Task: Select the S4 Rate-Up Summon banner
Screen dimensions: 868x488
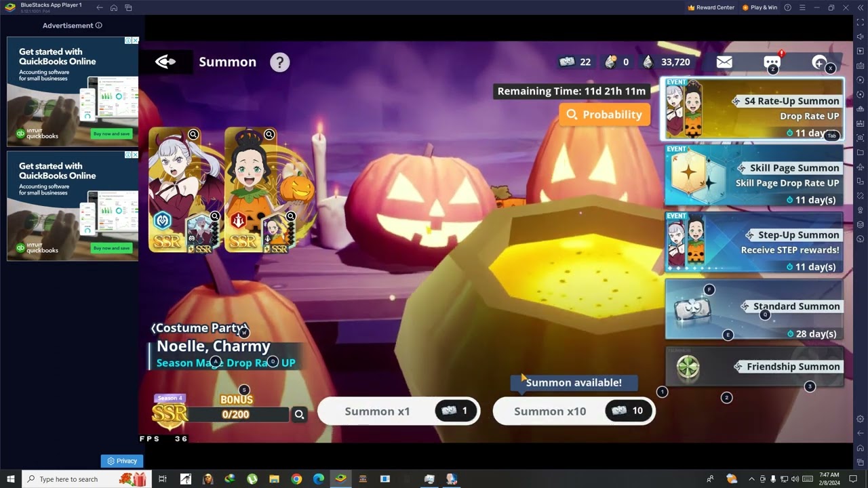Action: tap(753, 109)
